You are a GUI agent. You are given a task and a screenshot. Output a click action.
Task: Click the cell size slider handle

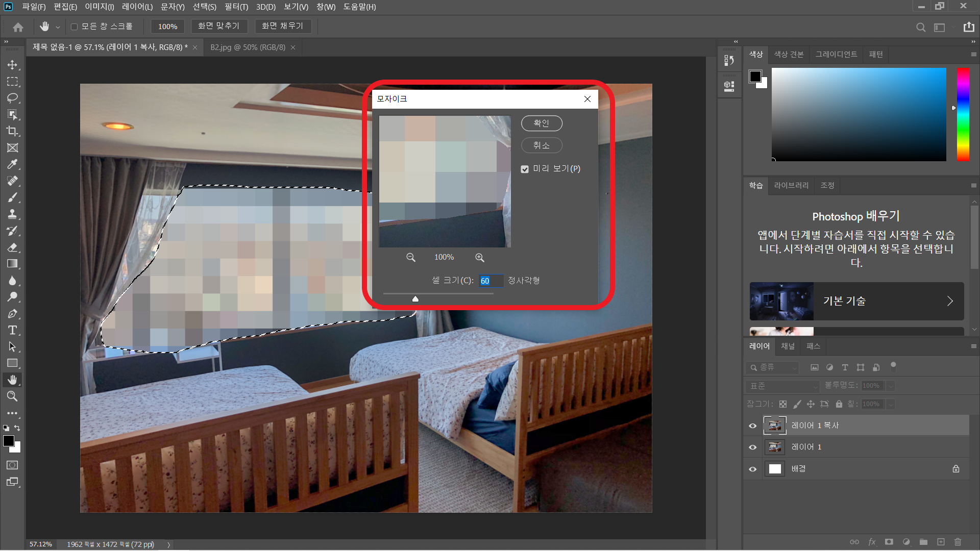tap(415, 299)
